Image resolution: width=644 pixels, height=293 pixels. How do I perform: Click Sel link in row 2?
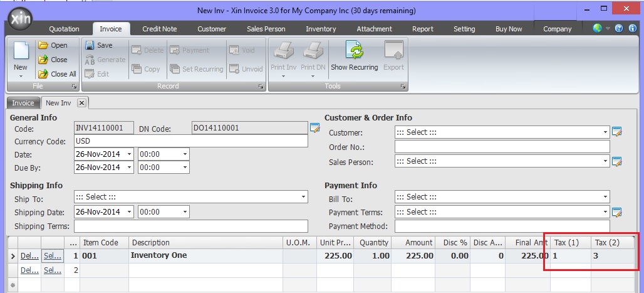53,270
